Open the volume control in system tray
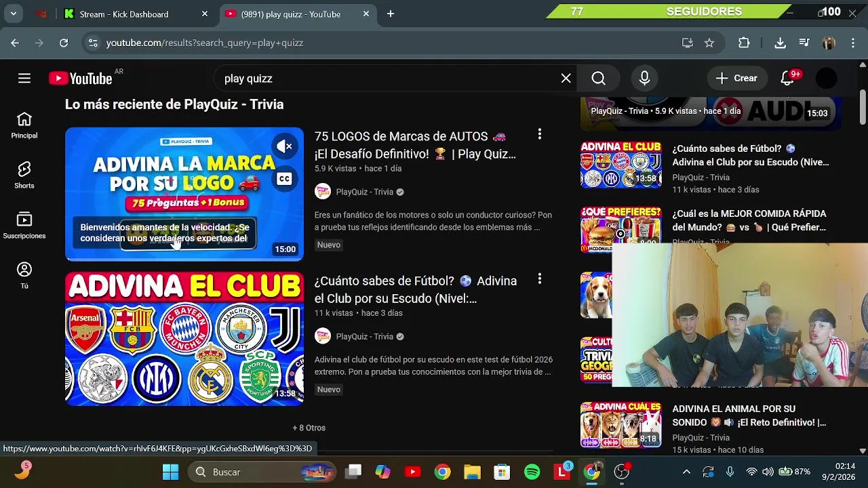This screenshot has width=868, height=488. pyautogui.click(x=767, y=472)
